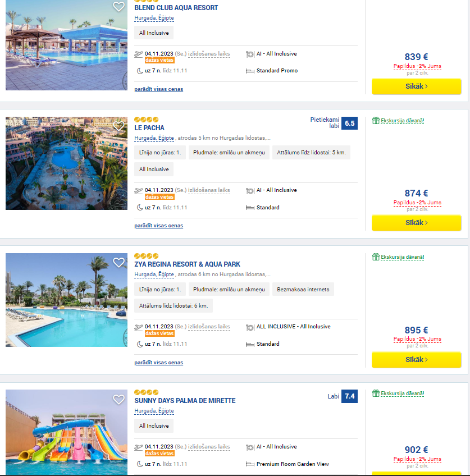Select Pludmale: smilšu un akmeņu tag for Le Pacha
The height and width of the screenshot is (476, 470).
[229, 152]
